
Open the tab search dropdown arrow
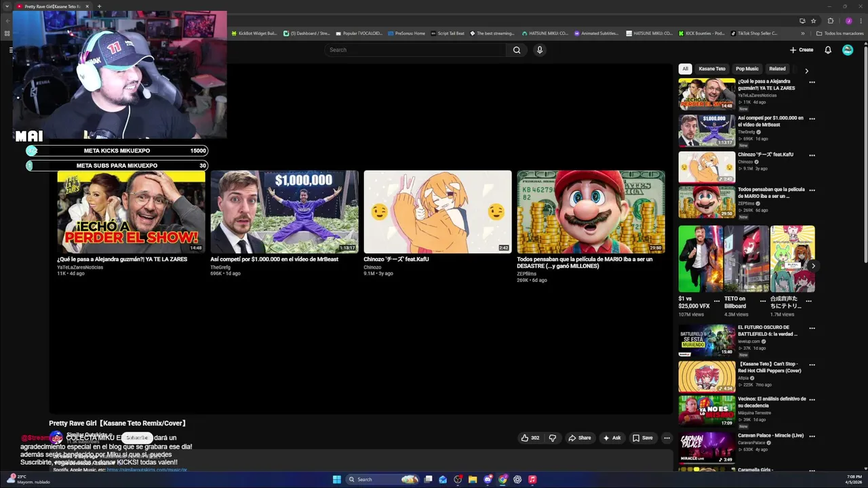[x=7, y=7]
